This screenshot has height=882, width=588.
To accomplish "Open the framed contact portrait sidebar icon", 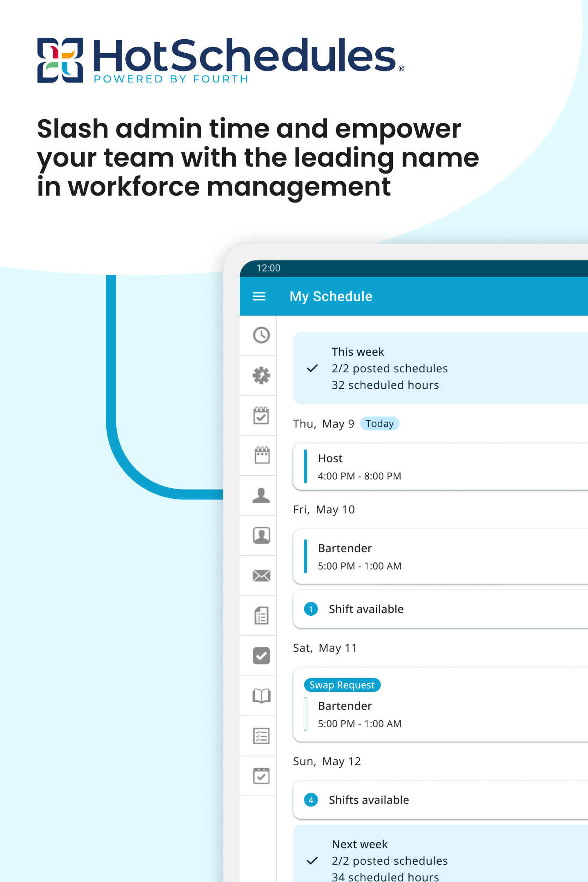I will (x=261, y=535).
